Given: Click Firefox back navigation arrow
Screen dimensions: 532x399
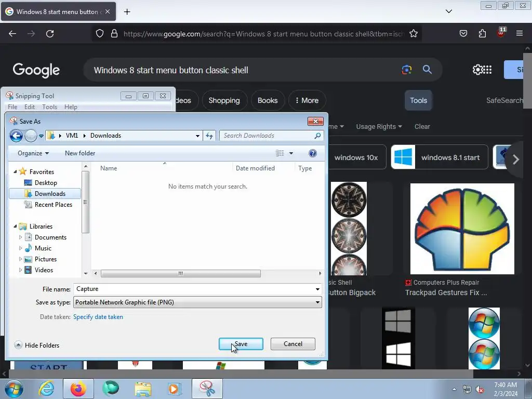Looking at the screenshot, I should tap(12, 34).
